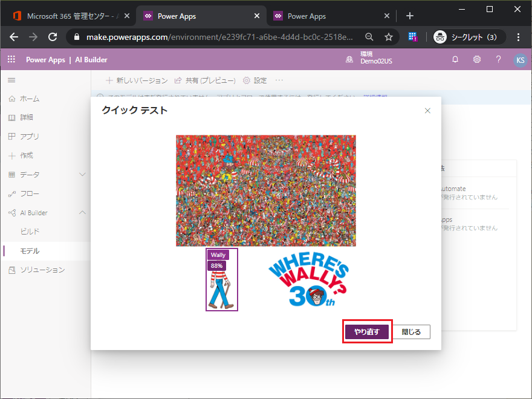This screenshot has width=532, height=399.
Task: Click the browser forward arrow
Action: click(x=33, y=37)
